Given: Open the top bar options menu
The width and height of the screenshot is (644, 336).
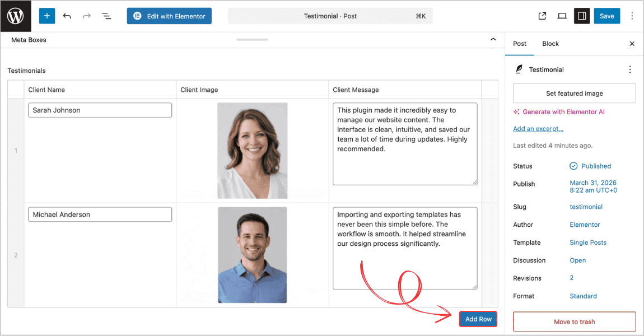Looking at the screenshot, I should pyautogui.click(x=632, y=16).
